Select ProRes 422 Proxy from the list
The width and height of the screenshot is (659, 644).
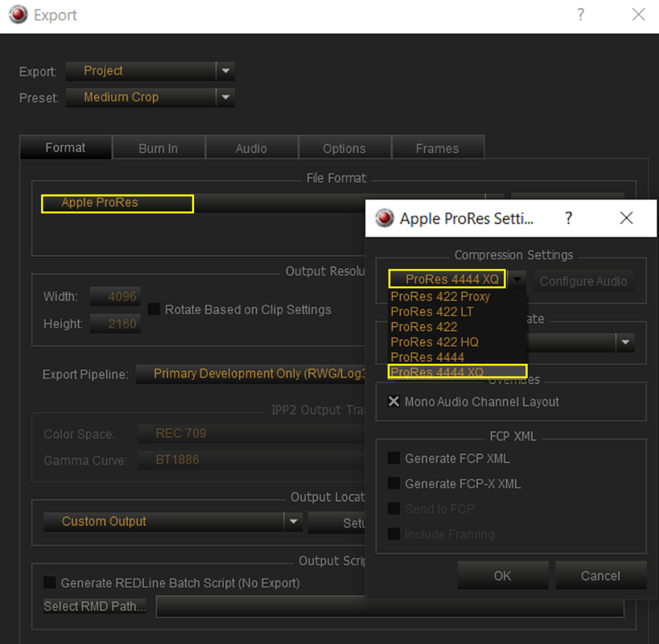(x=457, y=297)
